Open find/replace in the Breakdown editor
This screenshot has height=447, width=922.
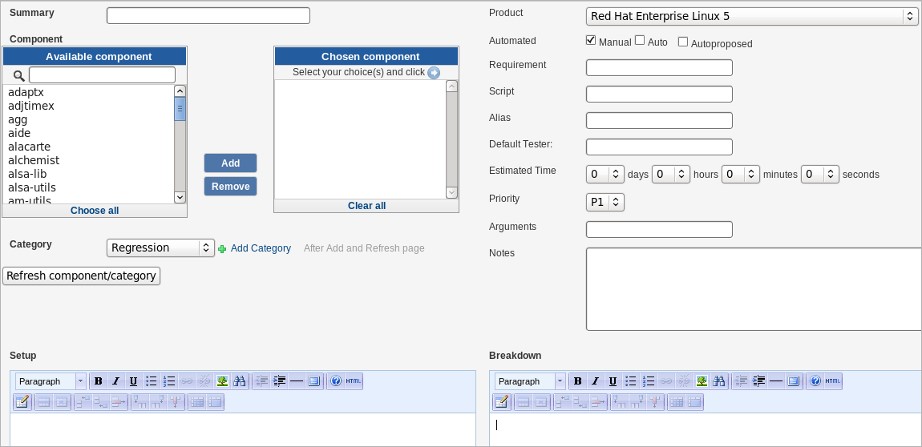720,381
